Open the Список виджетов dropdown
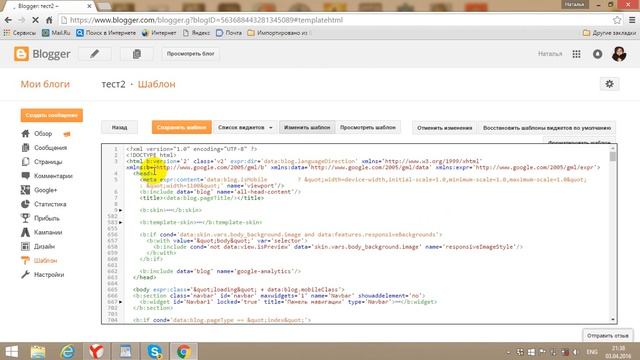This screenshot has width=640, height=360. coord(245,127)
